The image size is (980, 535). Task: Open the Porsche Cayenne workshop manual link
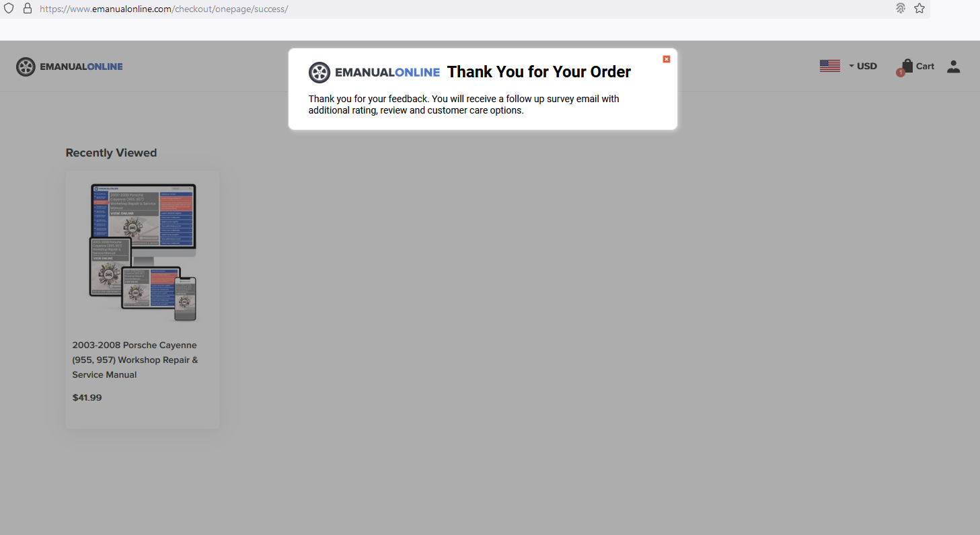point(135,360)
